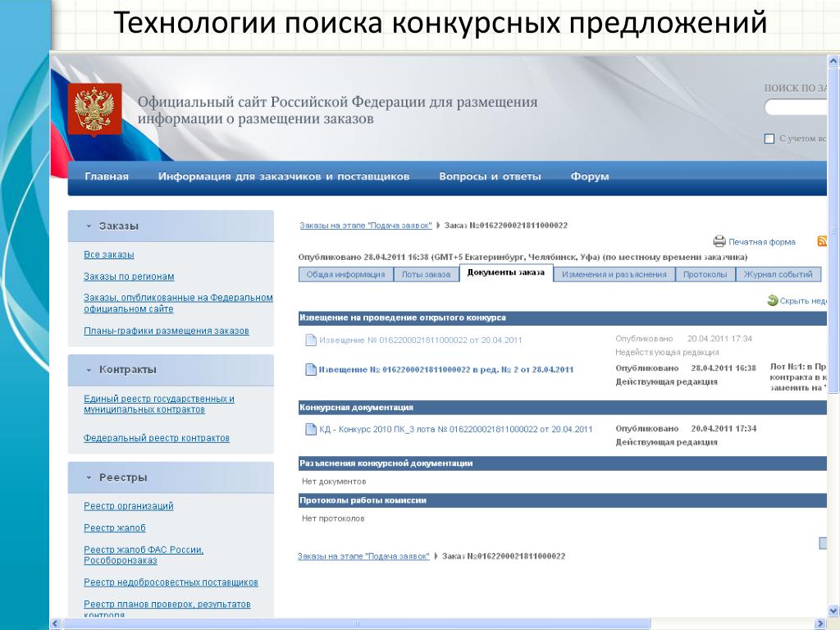Click top breadcrumb Заказы на этапе "Подача заявок"
The image size is (840, 630).
tap(366, 226)
